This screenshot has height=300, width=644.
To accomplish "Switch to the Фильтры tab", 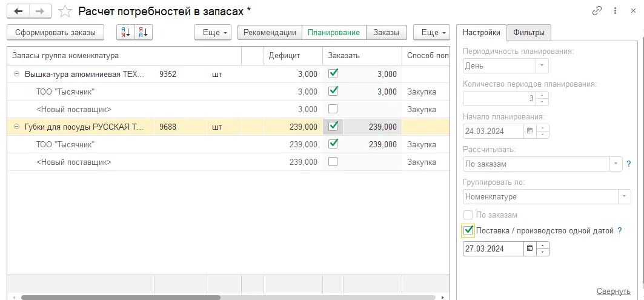I will (529, 33).
